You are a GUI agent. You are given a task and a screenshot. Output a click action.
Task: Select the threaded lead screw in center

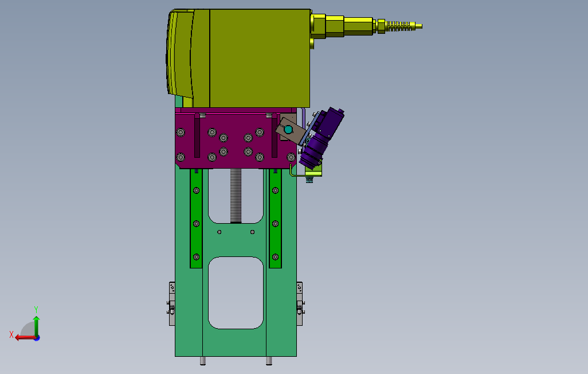(236, 196)
